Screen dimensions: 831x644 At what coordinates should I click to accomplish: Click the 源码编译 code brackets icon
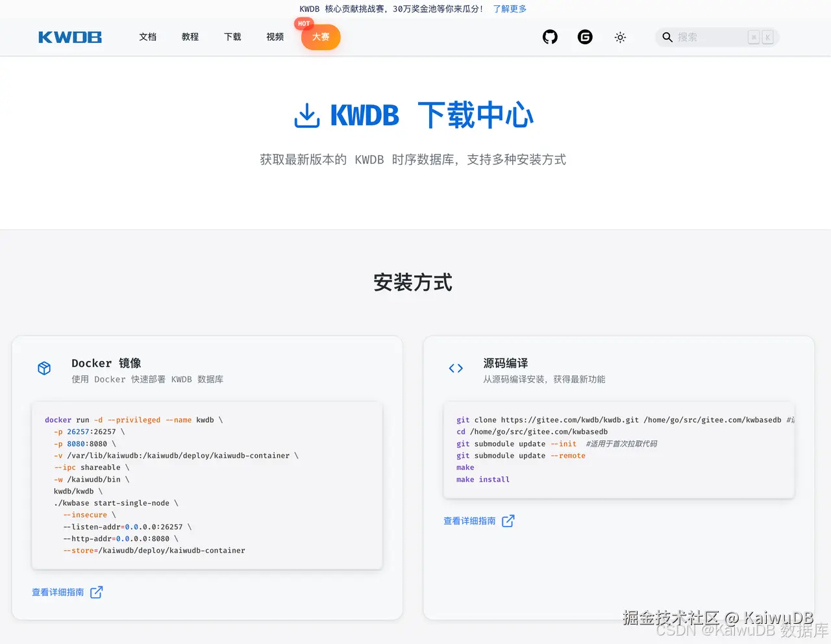point(456,367)
